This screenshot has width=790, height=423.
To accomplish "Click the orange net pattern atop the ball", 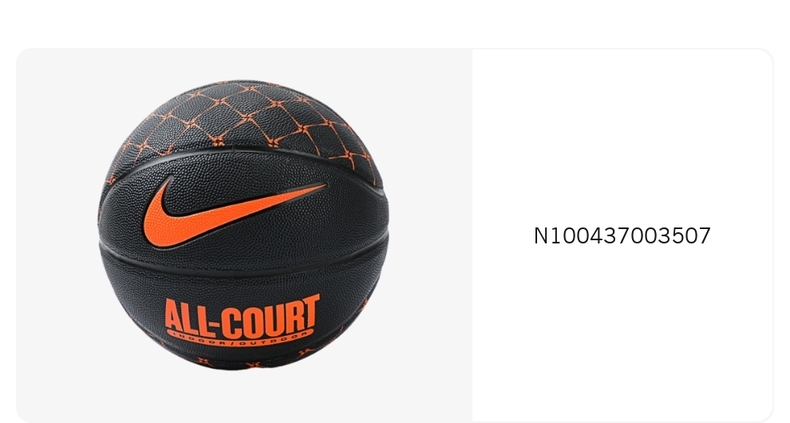I will [242, 118].
